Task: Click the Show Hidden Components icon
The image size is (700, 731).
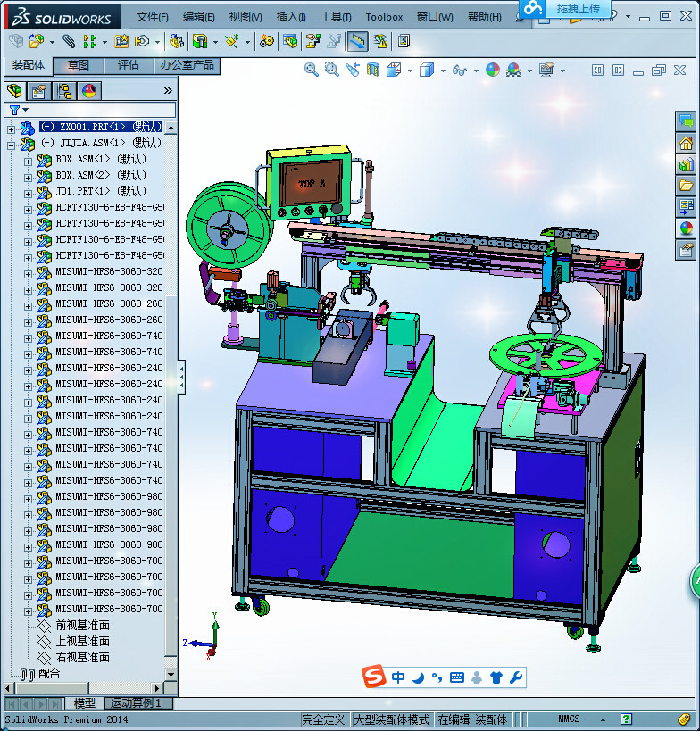Action: click(x=176, y=41)
